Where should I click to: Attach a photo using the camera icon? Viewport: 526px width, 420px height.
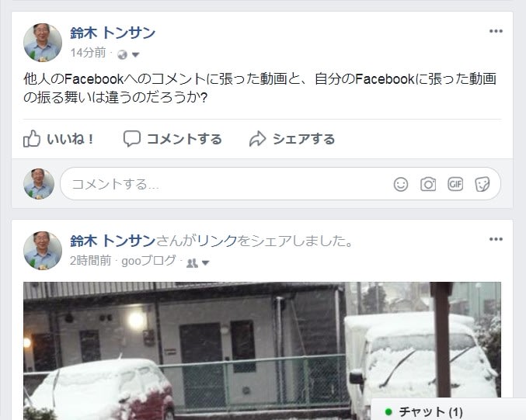tap(428, 184)
